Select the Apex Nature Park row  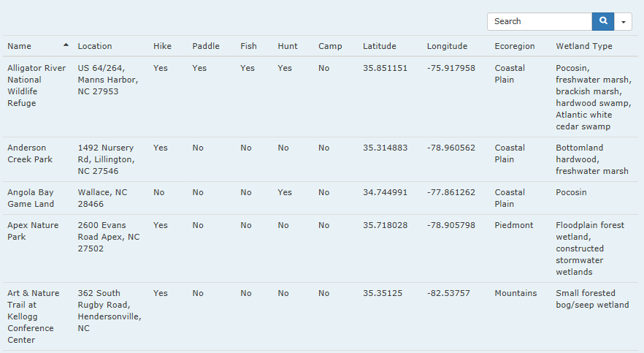tap(321, 248)
